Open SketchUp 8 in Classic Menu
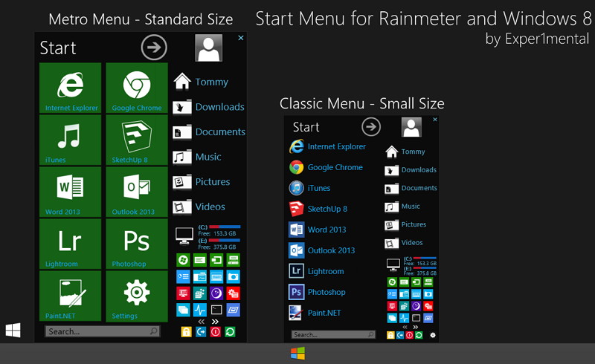Screen dimensions: 595x364 click(318, 209)
